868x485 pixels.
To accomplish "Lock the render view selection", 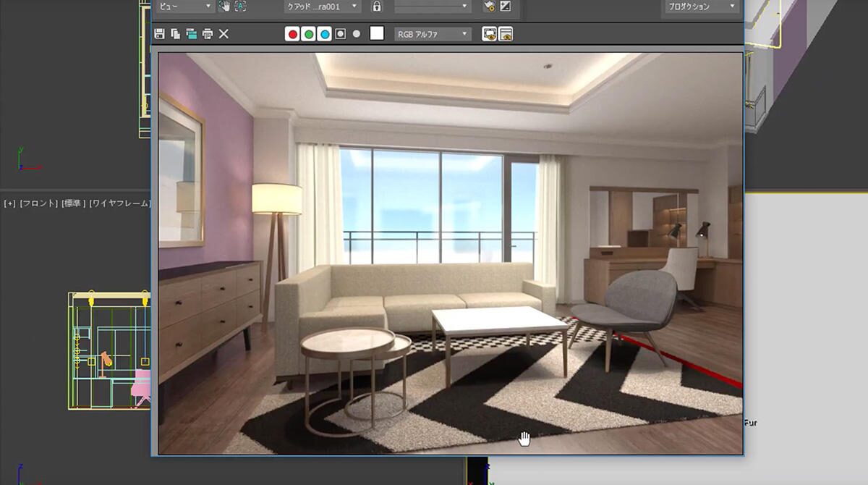I will tap(377, 7).
